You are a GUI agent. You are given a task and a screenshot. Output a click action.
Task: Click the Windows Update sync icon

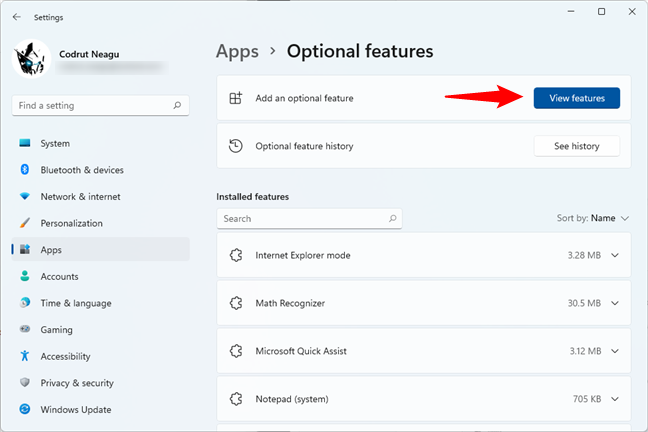25,409
